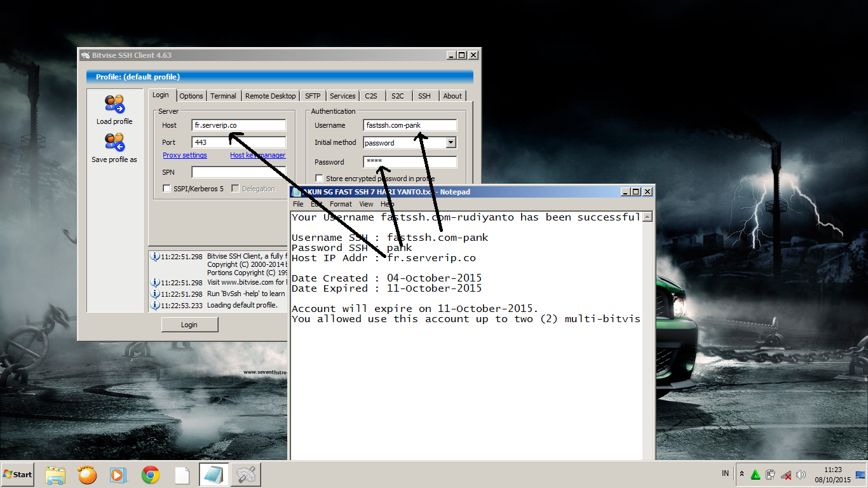Viewport: 868px width, 488px height.
Task: Click the Port field showing 443
Action: coord(239,143)
